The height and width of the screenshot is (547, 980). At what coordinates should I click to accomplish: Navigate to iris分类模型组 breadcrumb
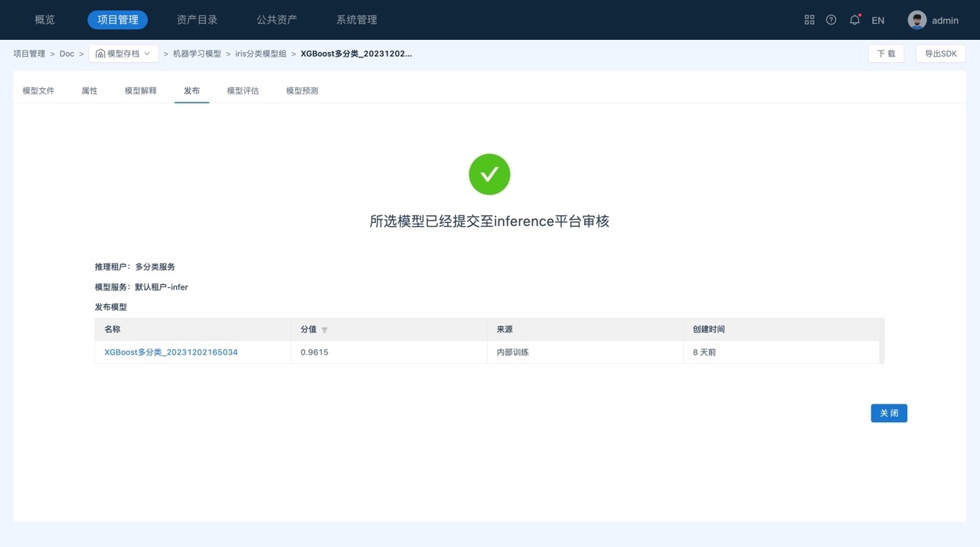click(x=260, y=54)
